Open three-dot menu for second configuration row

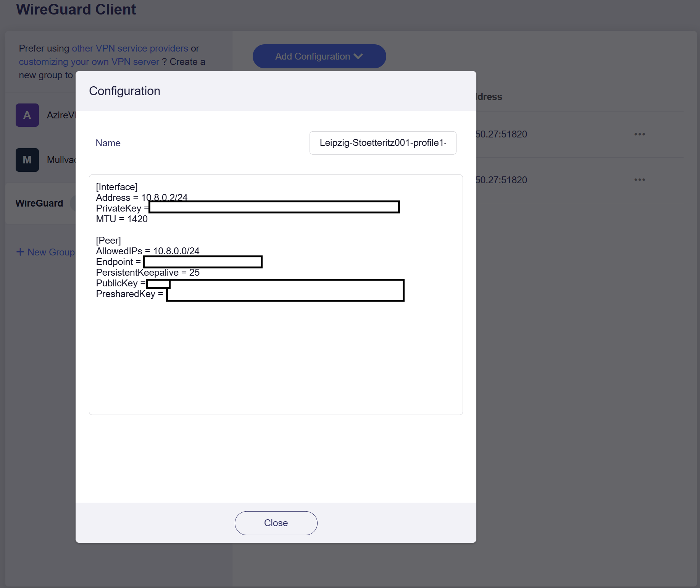(639, 180)
